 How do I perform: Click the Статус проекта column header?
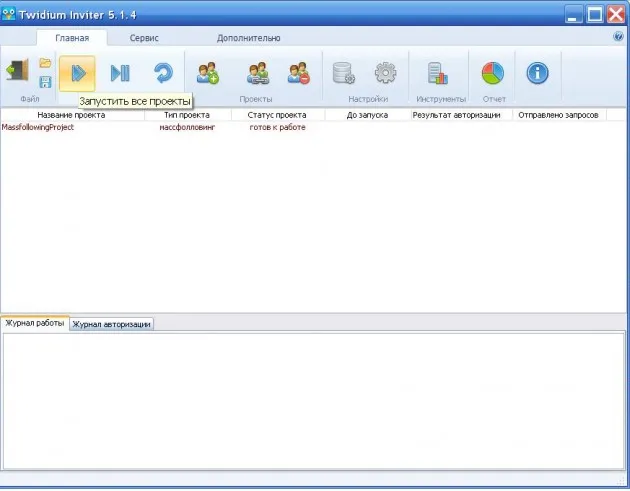277,115
